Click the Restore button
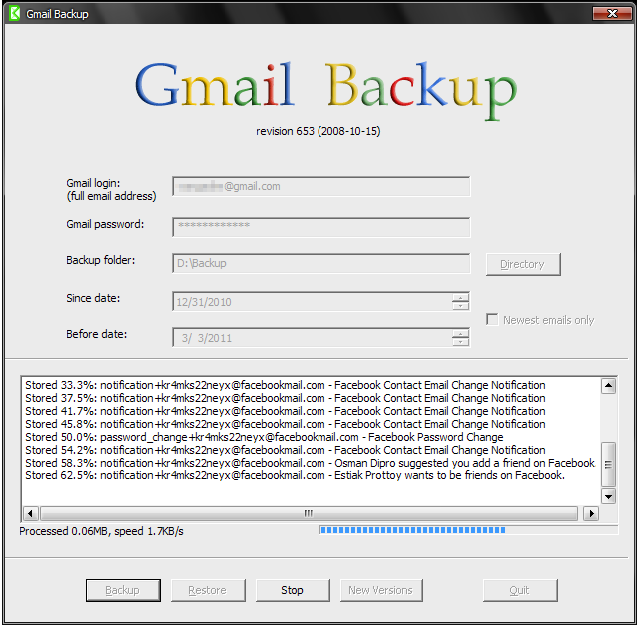 (x=208, y=590)
